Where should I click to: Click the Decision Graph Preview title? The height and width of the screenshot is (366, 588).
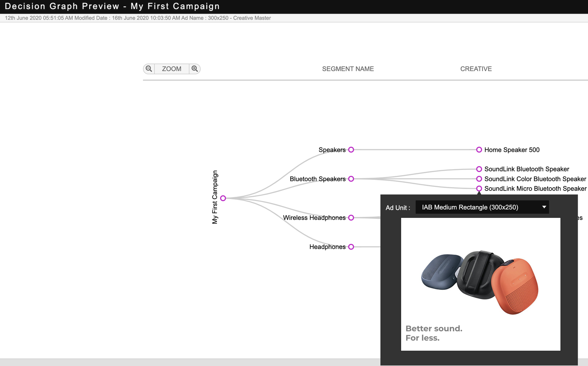point(112,6)
